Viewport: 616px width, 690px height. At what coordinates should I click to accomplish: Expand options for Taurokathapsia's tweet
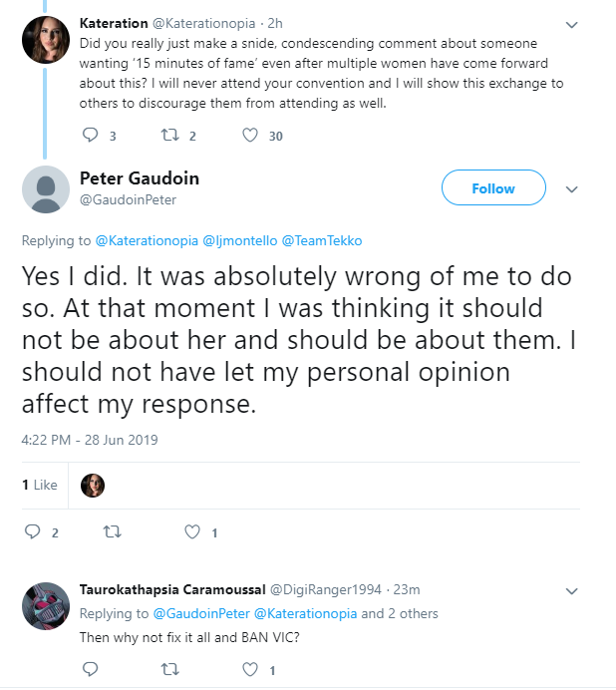pyautogui.click(x=571, y=591)
